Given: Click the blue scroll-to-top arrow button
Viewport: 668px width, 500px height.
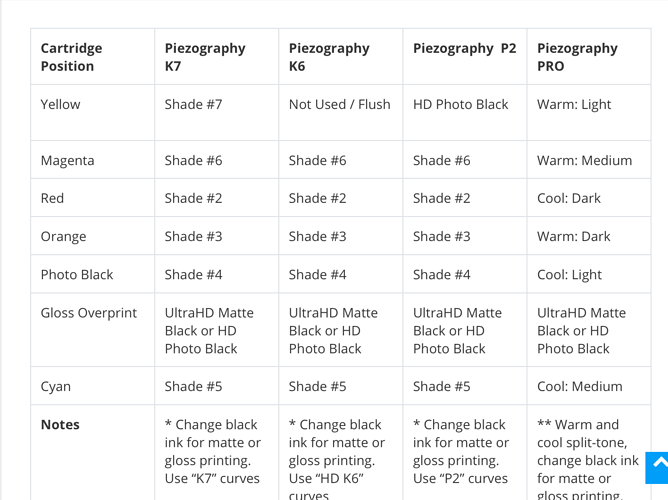Looking at the screenshot, I should tap(657, 468).
